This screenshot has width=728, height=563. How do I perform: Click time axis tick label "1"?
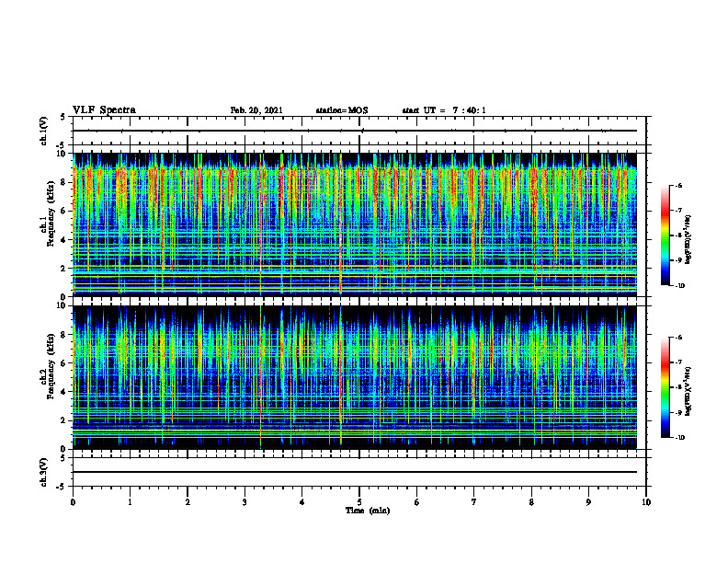coord(130,502)
